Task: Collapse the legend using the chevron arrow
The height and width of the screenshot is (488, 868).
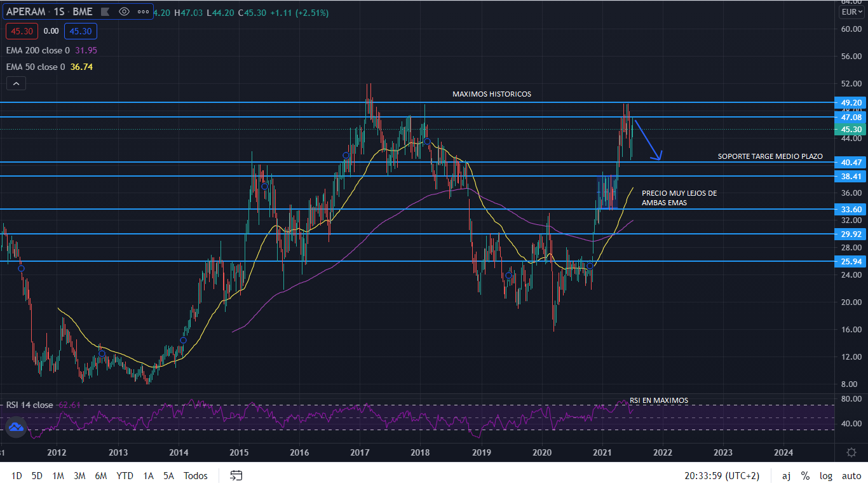Action: 15,83
